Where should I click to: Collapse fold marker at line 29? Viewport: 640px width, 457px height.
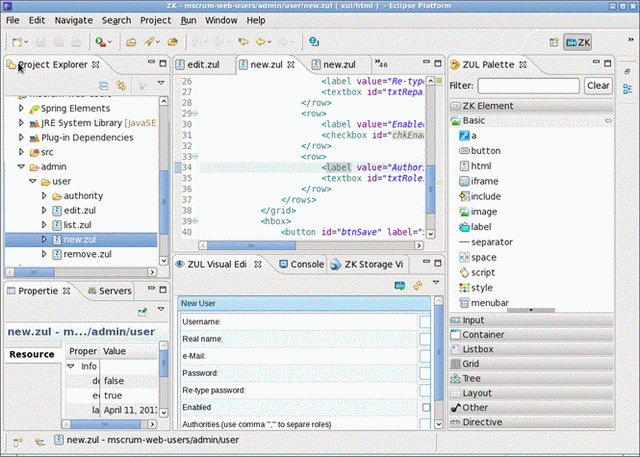[195, 113]
